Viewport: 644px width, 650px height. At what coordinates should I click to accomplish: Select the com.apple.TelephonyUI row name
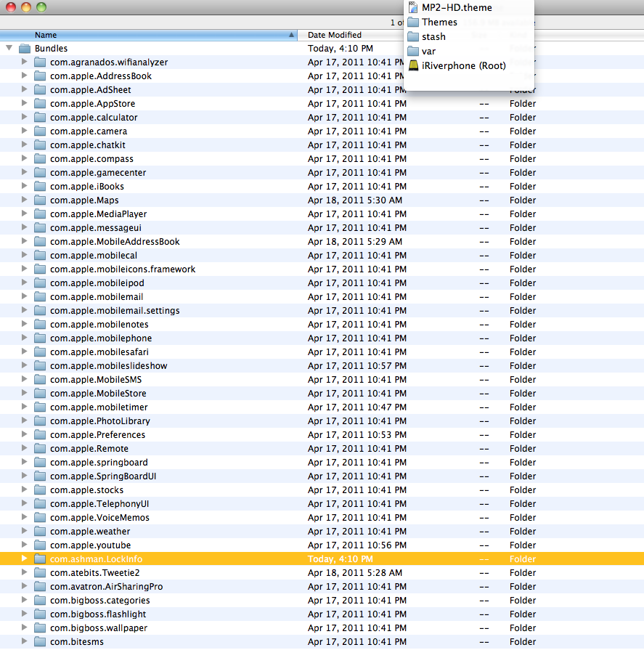pyautogui.click(x=99, y=504)
